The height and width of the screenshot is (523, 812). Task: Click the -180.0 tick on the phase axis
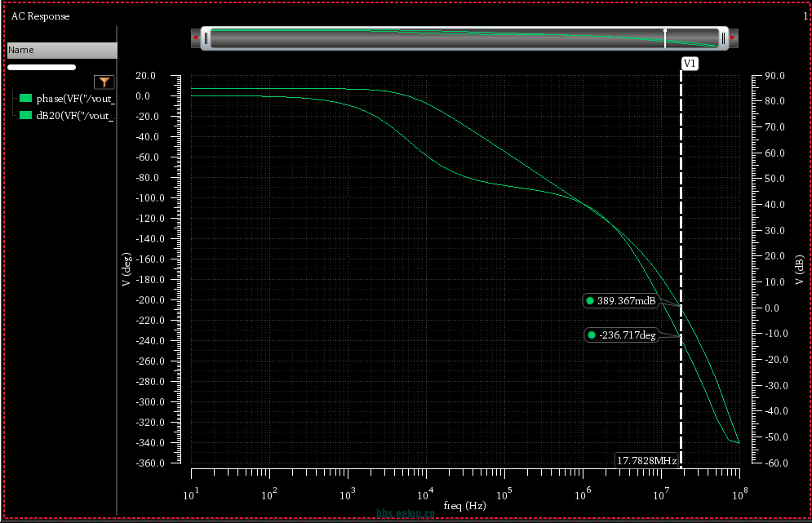coord(150,280)
